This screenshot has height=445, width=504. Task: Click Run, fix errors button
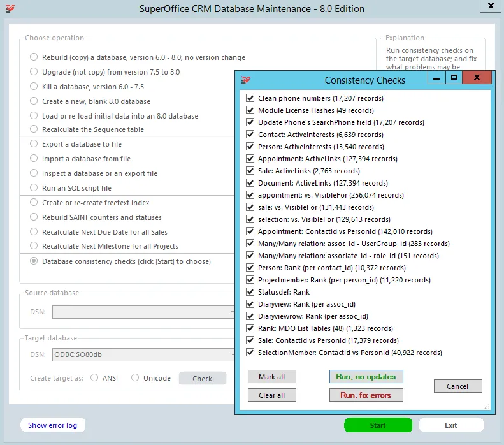pyautogui.click(x=366, y=395)
